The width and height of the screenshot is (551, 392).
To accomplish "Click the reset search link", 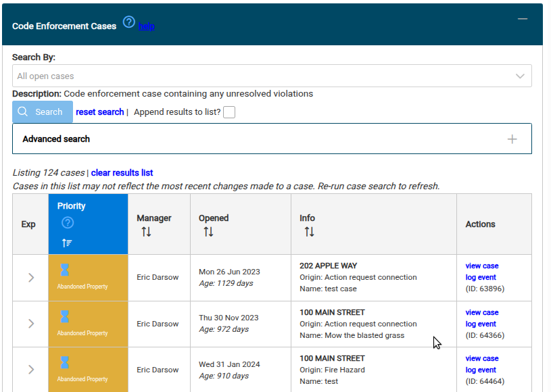I will (100, 112).
